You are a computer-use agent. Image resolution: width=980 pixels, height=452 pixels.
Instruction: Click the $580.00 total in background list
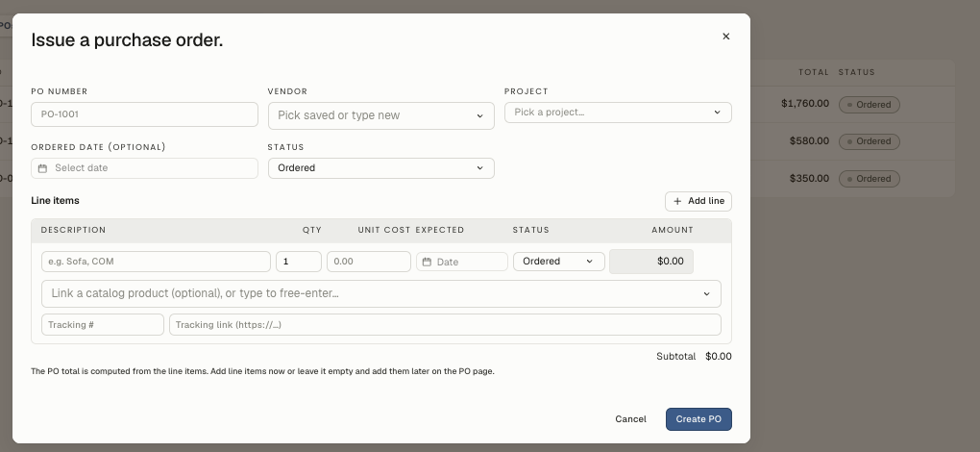tap(809, 141)
